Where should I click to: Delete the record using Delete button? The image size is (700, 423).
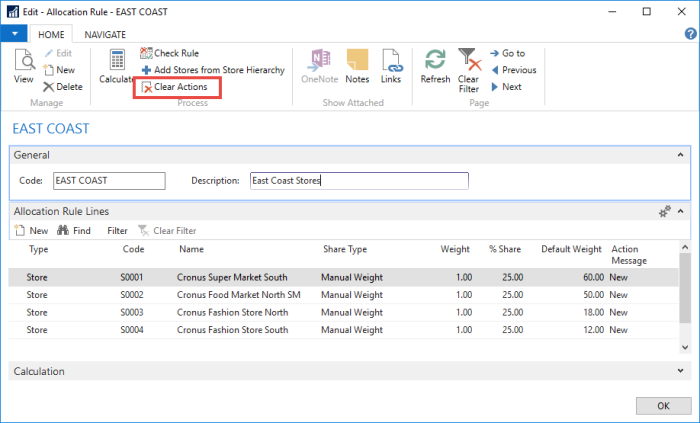tap(62, 87)
